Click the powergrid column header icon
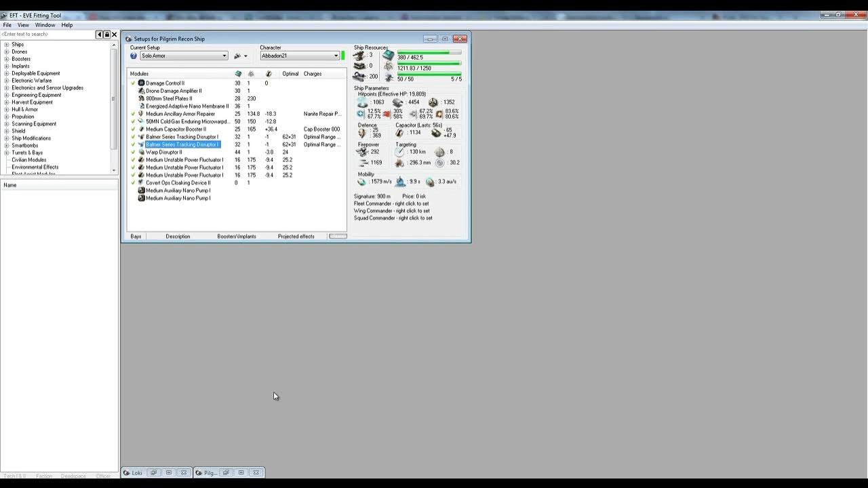This screenshot has width=868, height=488. click(x=251, y=74)
